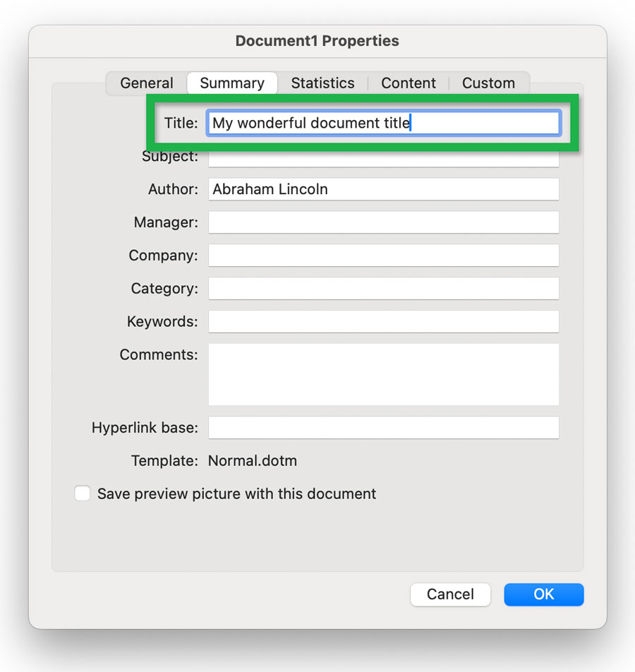Screen dimensions: 635x672
Task: Open the Statistics tab
Action: coord(322,83)
